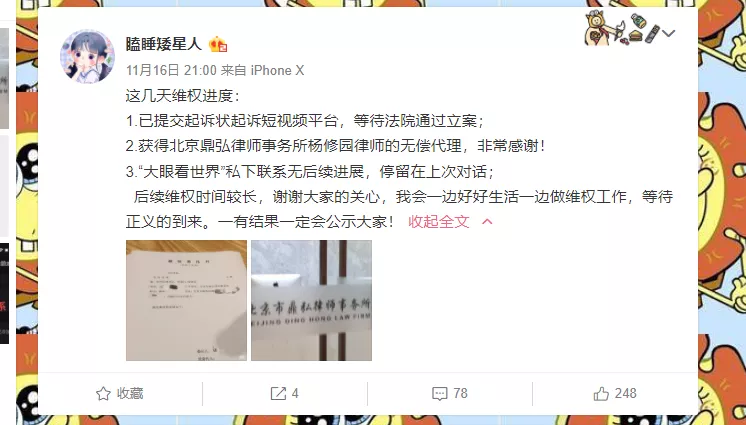Click the repost count 4
This screenshot has height=425, width=746.
click(x=295, y=394)
